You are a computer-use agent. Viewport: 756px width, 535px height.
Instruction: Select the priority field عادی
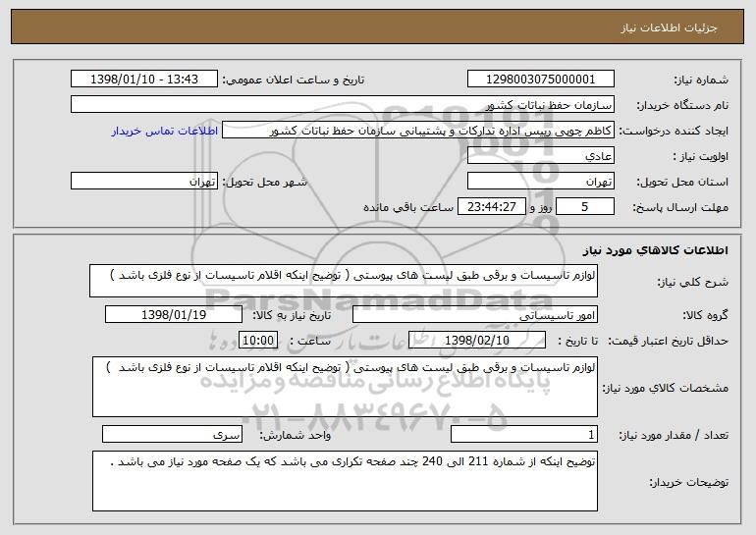pos(540,156)
